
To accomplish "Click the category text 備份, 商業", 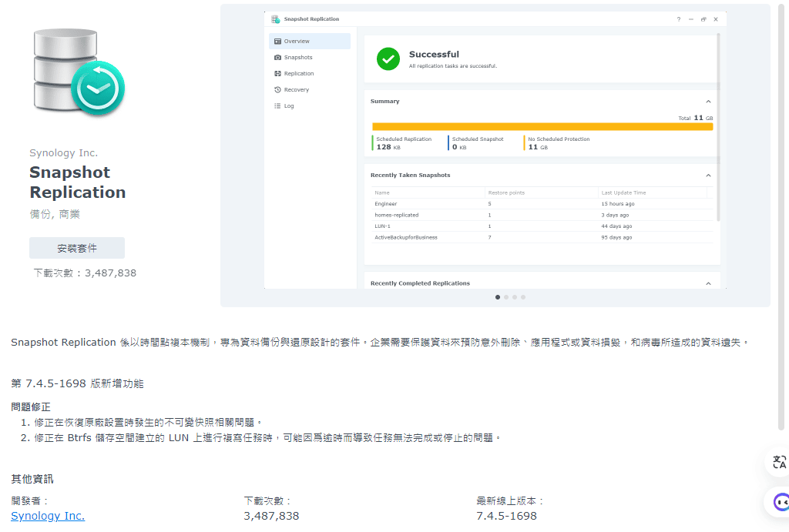I will 55,214.
